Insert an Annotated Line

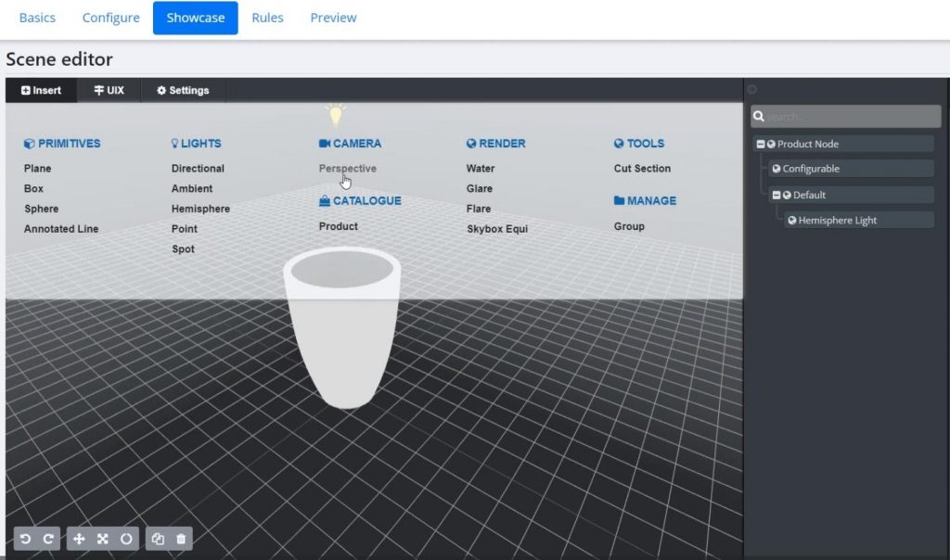pyautogui.click(x=61, y=229)
